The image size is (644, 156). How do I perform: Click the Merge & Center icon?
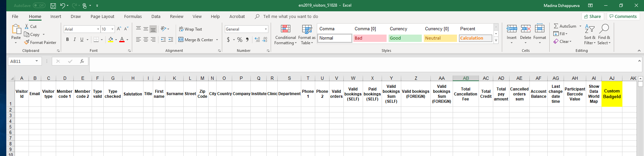coord(181,40)
